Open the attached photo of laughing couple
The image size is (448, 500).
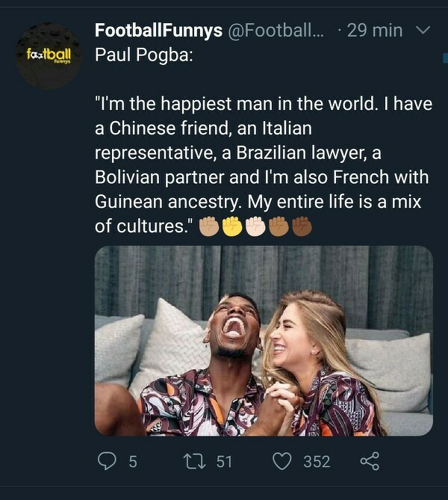264,341
